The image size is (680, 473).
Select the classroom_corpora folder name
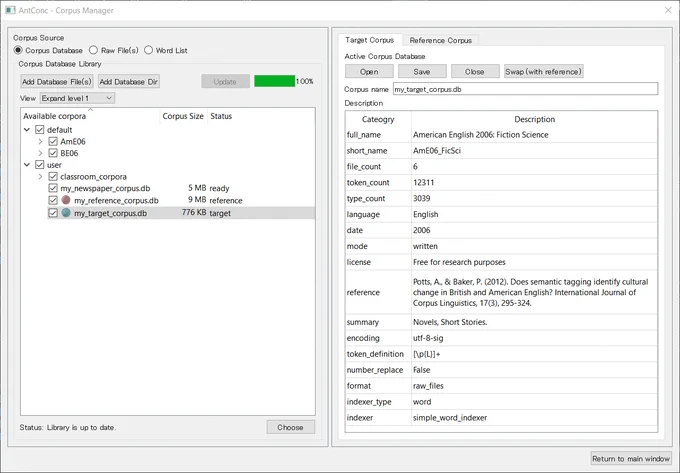93,176
